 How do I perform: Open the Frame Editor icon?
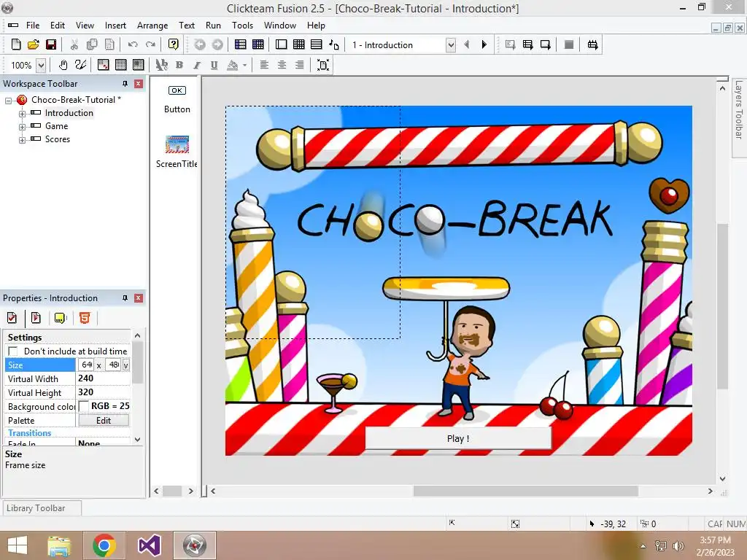pyautogui.click(x=281, y=44)
